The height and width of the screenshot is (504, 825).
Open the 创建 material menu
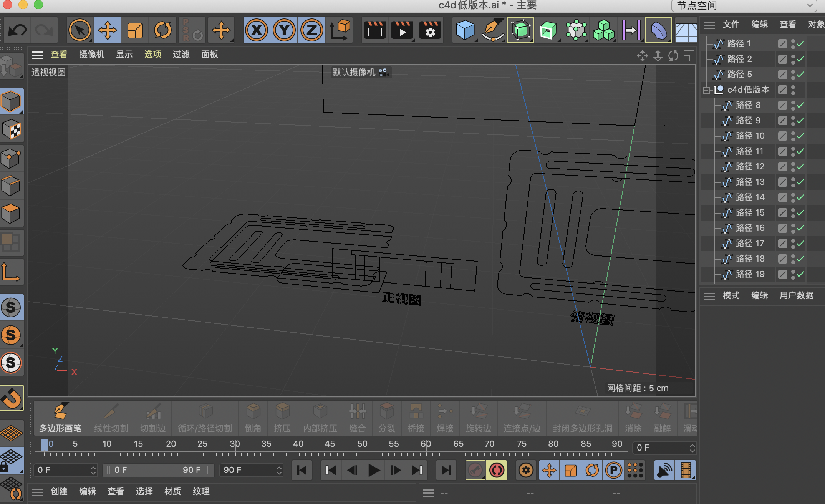59,492
